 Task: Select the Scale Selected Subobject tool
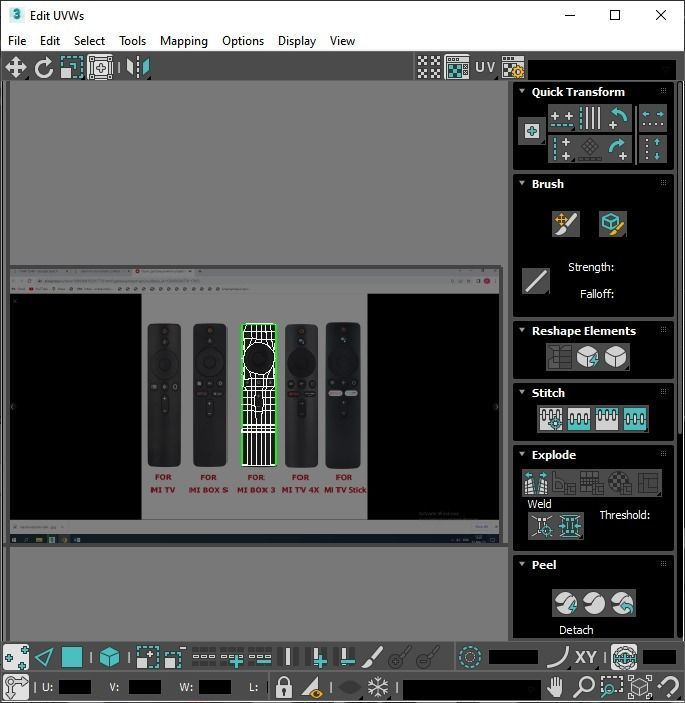(72, 68)
